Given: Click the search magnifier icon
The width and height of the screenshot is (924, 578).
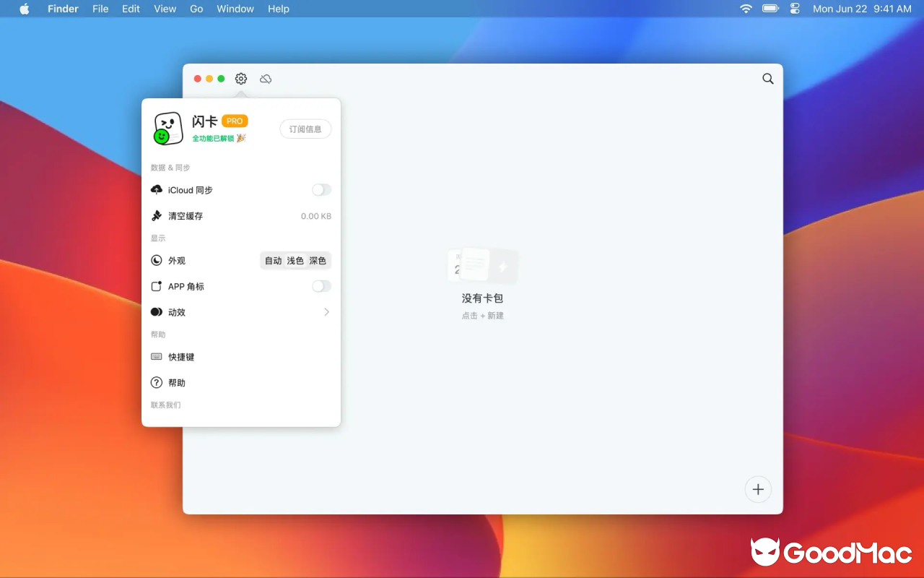Looking at the screenshot, I should 768,79.
